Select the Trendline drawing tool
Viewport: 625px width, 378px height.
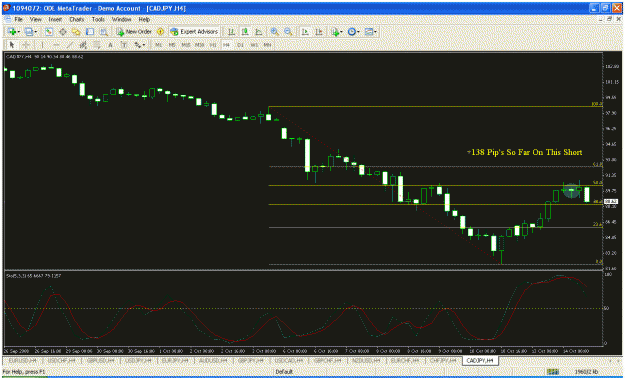pos(70,45)
